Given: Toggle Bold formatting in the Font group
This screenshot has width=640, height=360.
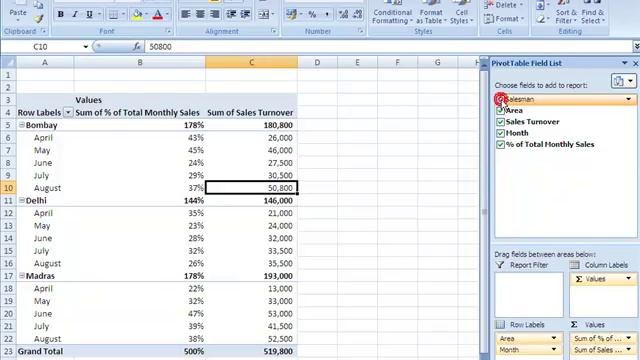Looking at the screenshot, I should coord(61,15).
